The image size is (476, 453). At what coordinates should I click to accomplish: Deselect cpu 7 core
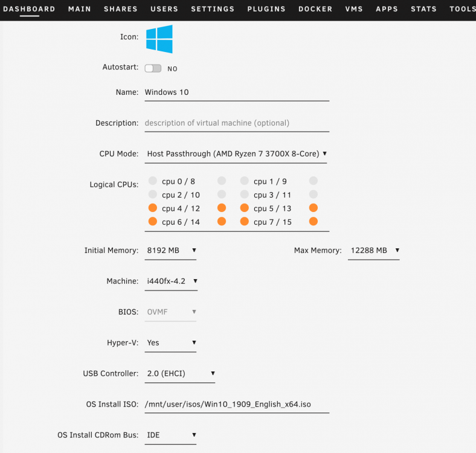(245, 221)
